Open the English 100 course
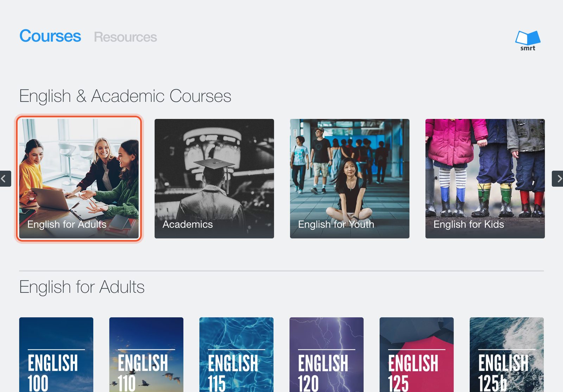This screenshot has height=392, width=563. [56, 355]
